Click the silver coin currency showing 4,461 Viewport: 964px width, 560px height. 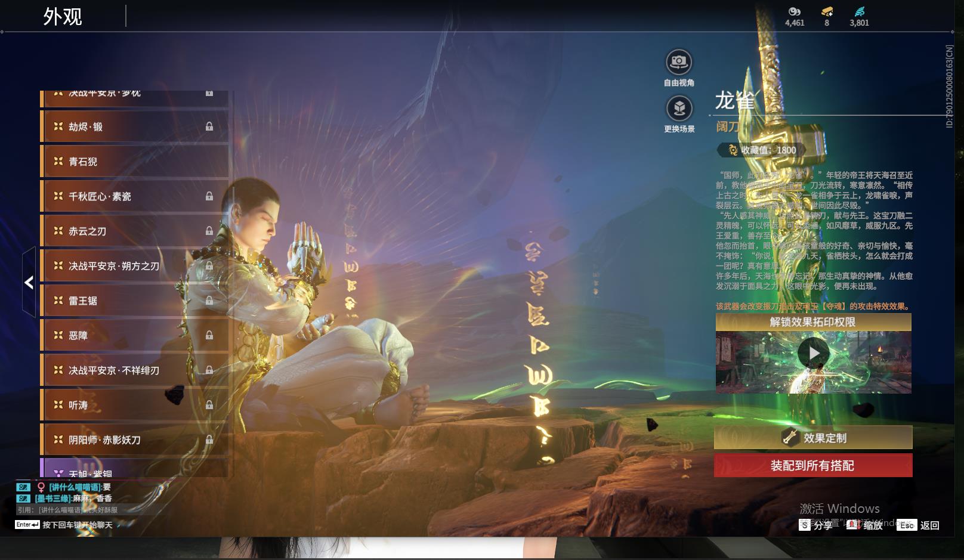click(x=795, y=17)
